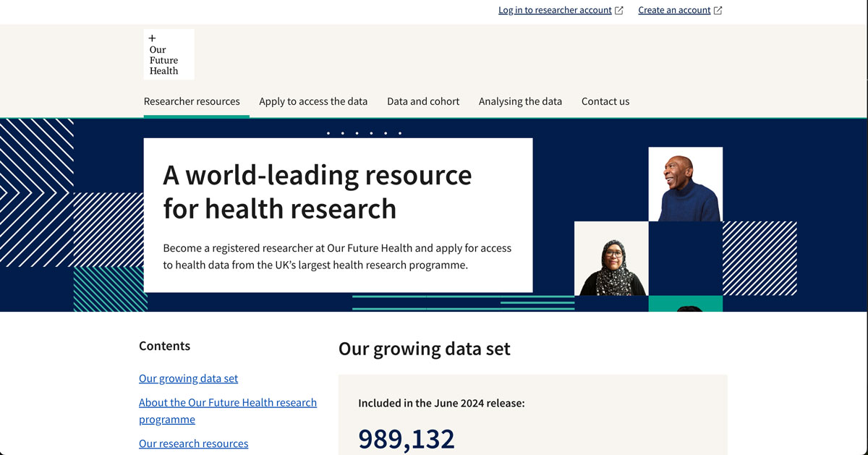Click external-link icon beside Log in to researcher account
The image size is (868, 455).
619,10
